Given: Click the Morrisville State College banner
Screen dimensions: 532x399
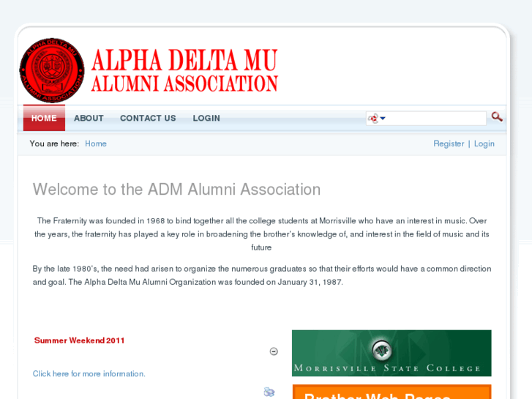Looking at the screenshot, I should (391, 353).
